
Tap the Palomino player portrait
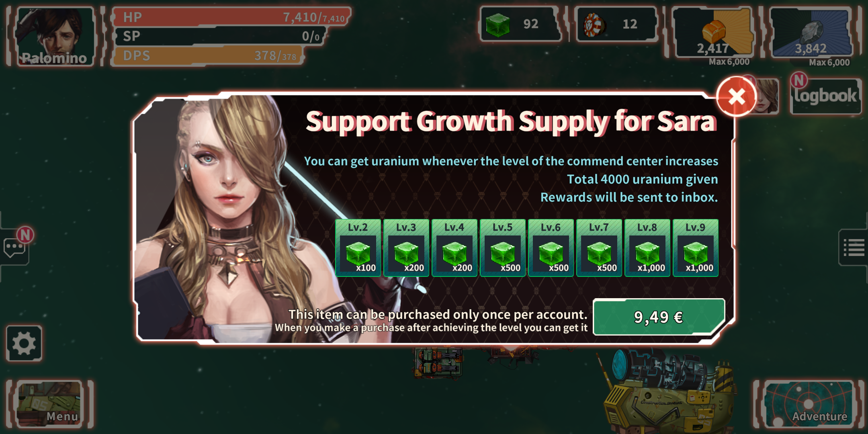[55, 36]
